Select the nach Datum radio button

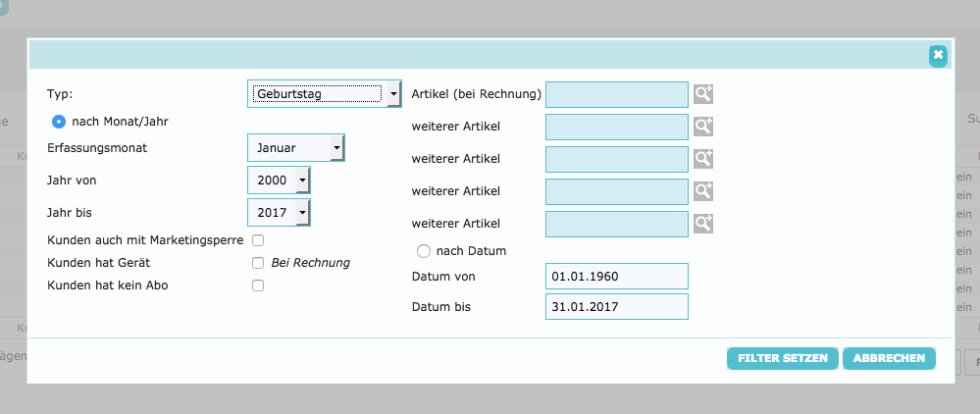(x=424, y=251)
